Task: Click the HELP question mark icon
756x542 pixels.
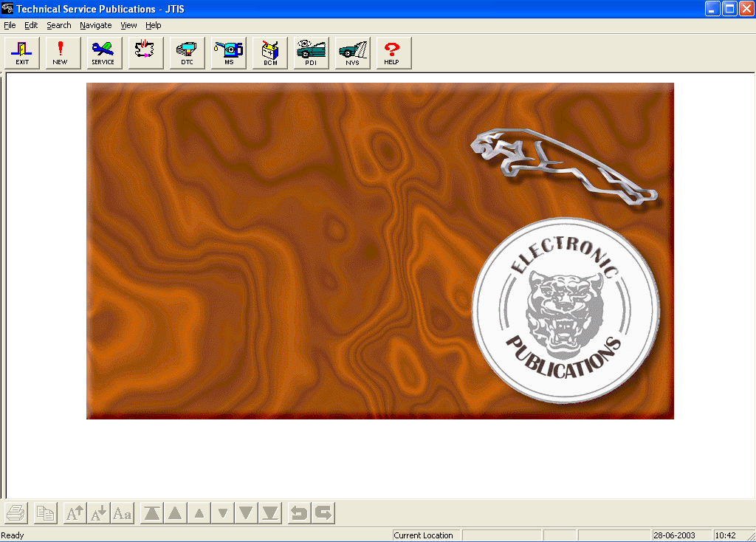Action: point(394,53)
